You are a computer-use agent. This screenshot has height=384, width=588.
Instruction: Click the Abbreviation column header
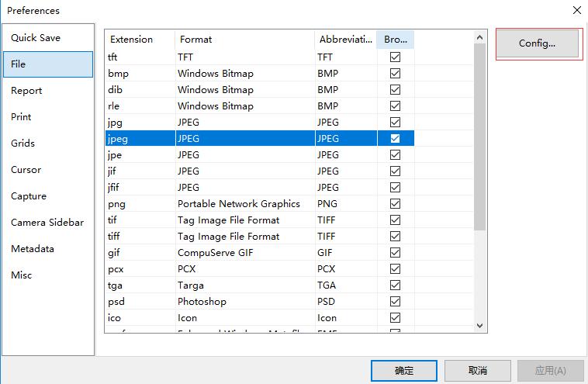pos(344,40)
